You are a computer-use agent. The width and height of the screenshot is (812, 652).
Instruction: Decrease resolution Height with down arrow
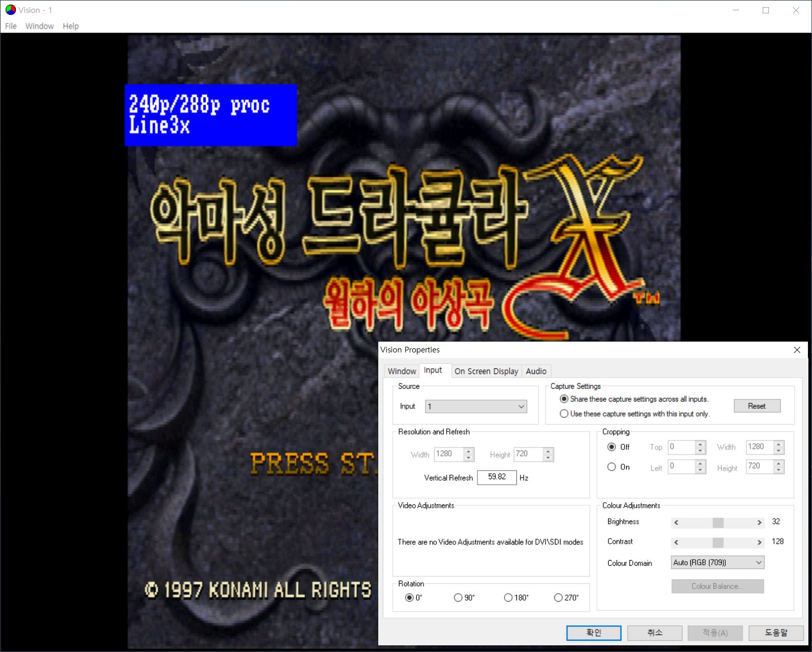pyautogui.click(x=548, y=458)
